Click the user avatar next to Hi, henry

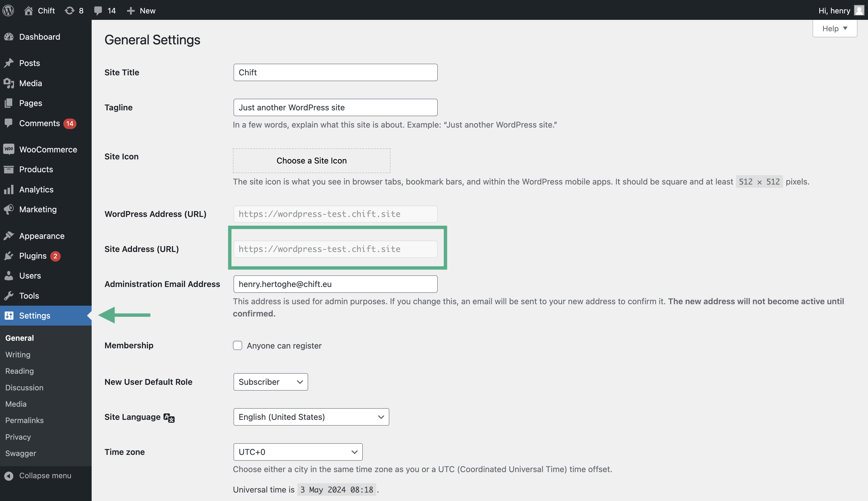859,10
